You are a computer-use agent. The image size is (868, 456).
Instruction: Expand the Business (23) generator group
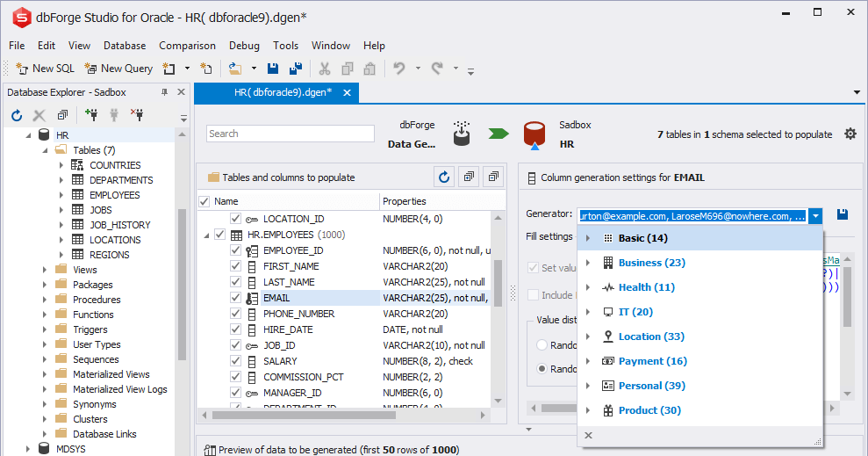[588, 263]
